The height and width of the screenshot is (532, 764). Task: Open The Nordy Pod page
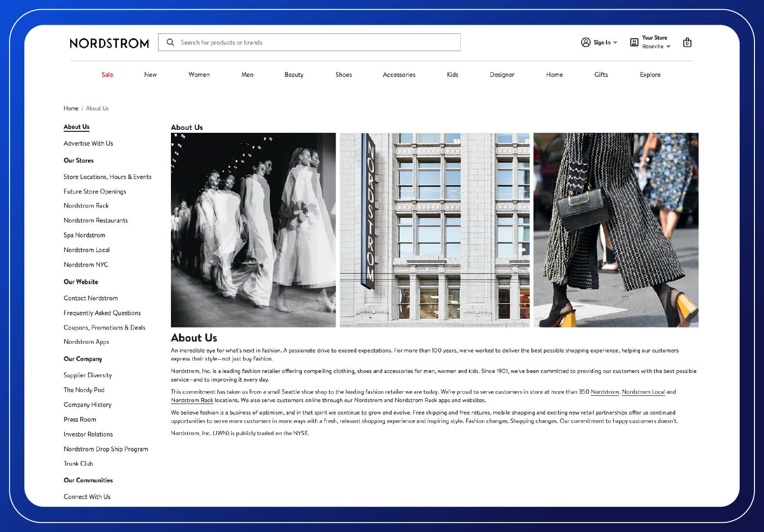[x=84, y=390]
